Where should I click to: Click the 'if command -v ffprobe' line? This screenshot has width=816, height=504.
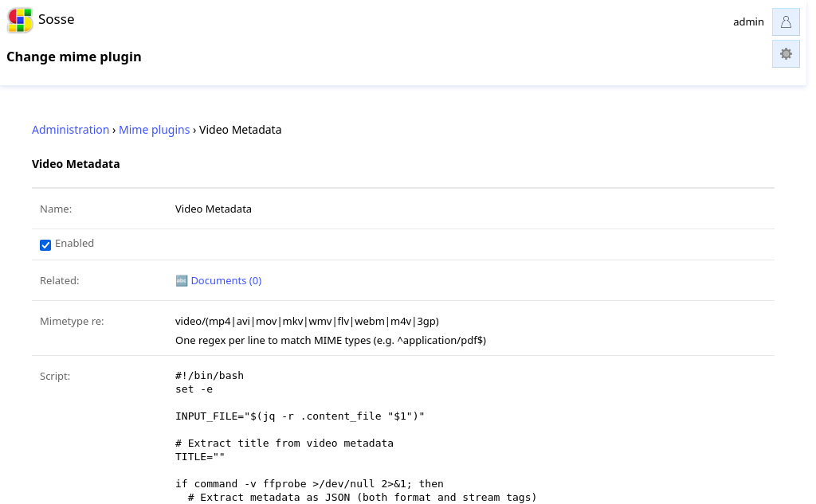(309, 484)
